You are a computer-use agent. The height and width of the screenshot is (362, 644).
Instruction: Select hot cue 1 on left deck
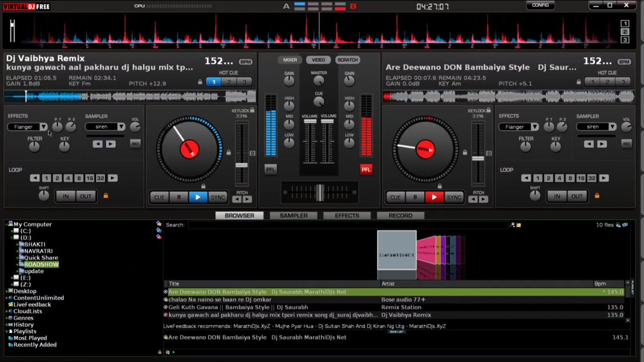point(213,82)
